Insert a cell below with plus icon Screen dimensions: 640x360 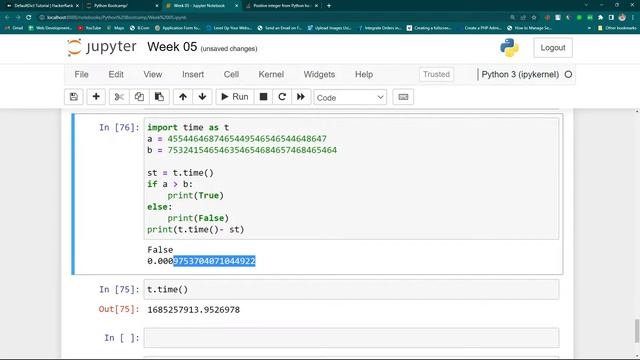96,97
